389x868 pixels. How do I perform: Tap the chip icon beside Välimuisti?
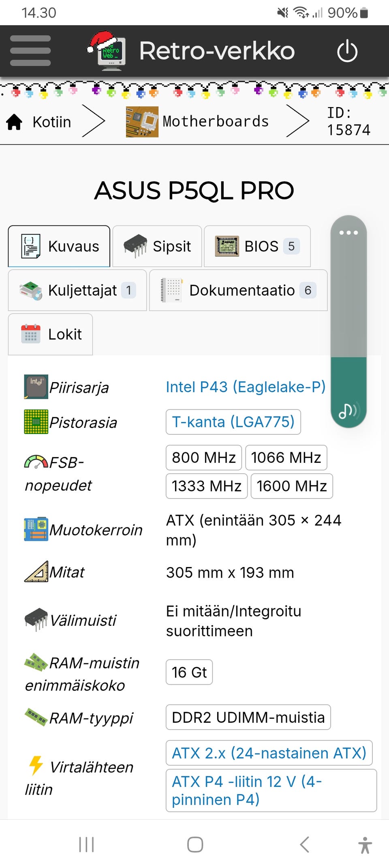[36, 619]
